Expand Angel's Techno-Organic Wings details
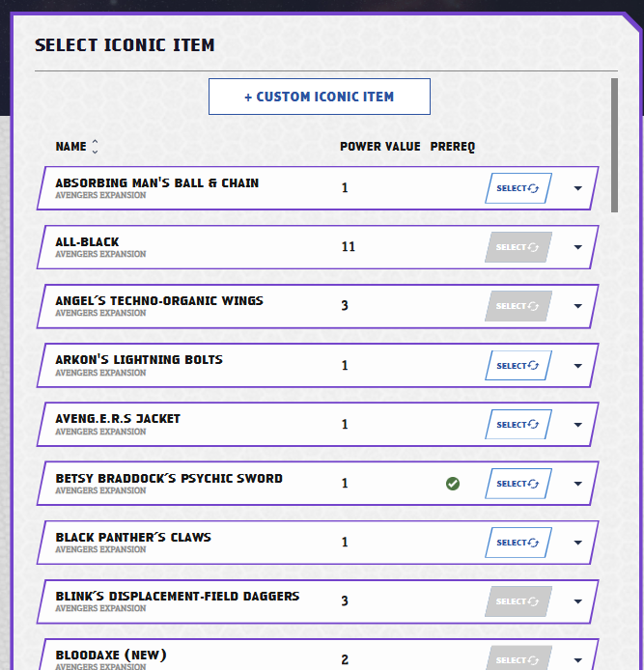 click(578, 307)
